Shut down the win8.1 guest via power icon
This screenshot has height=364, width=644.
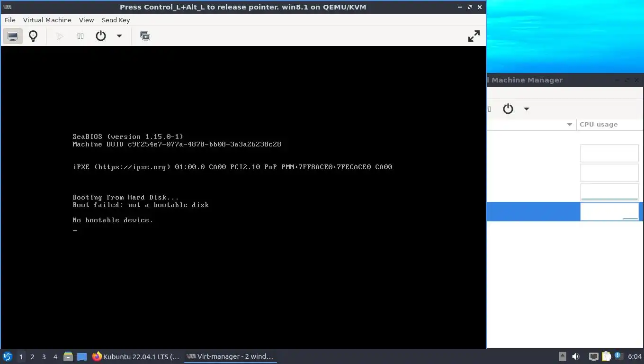pos(101,36)
